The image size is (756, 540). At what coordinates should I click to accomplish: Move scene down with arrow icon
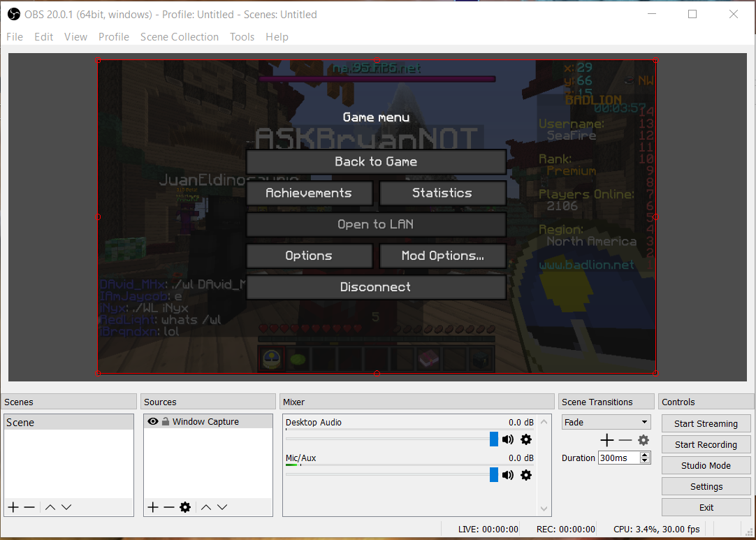pyautogui.click(x=66, y=507)
